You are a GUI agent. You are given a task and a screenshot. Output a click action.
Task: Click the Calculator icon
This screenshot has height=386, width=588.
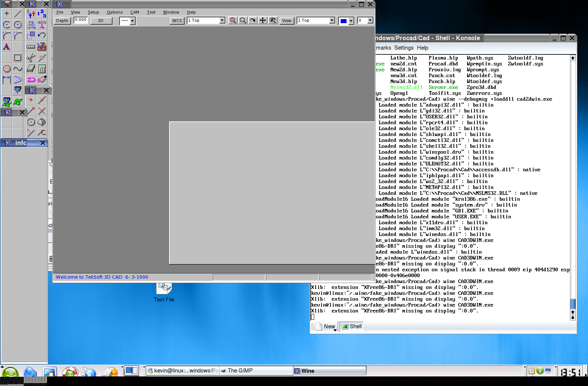point(42,69)
